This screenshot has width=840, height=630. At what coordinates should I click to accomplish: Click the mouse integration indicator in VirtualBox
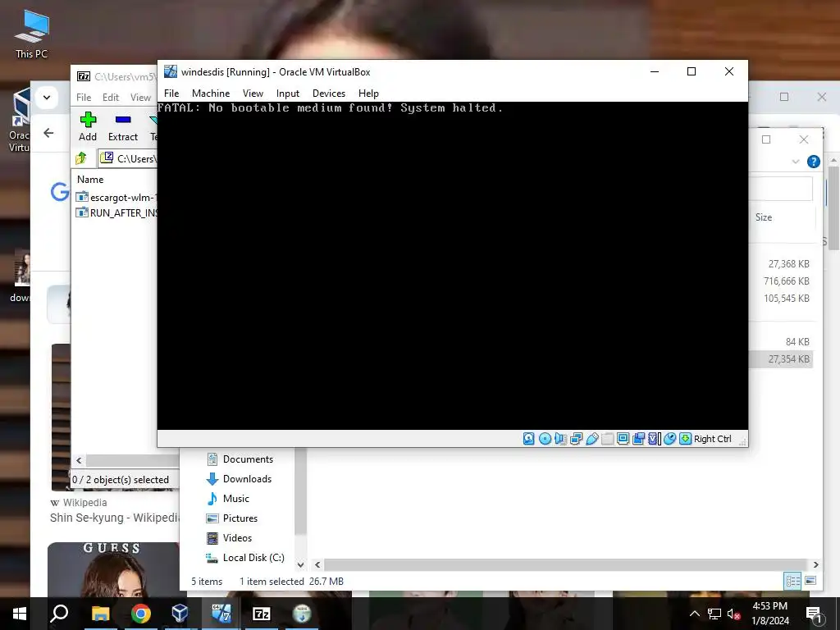click(x=669, y=439)
